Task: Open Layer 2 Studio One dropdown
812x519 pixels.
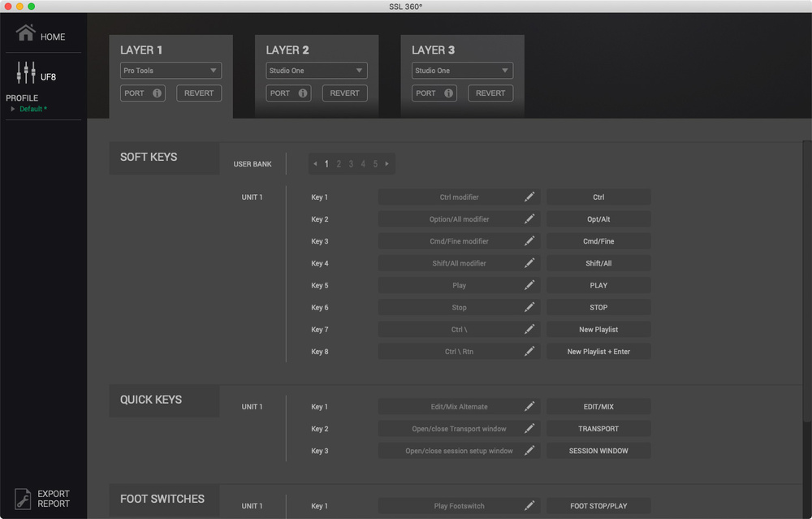Action: [x=316, y=71]
